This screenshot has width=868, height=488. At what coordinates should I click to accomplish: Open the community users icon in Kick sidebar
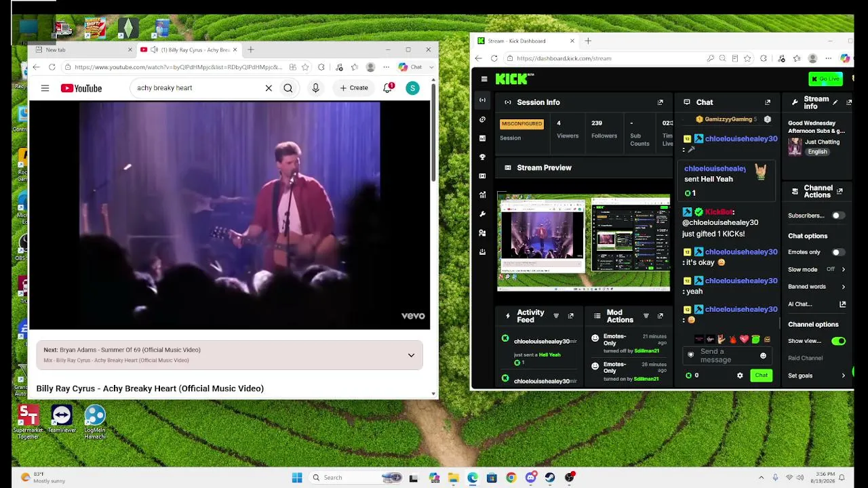(x=482, y=233)
